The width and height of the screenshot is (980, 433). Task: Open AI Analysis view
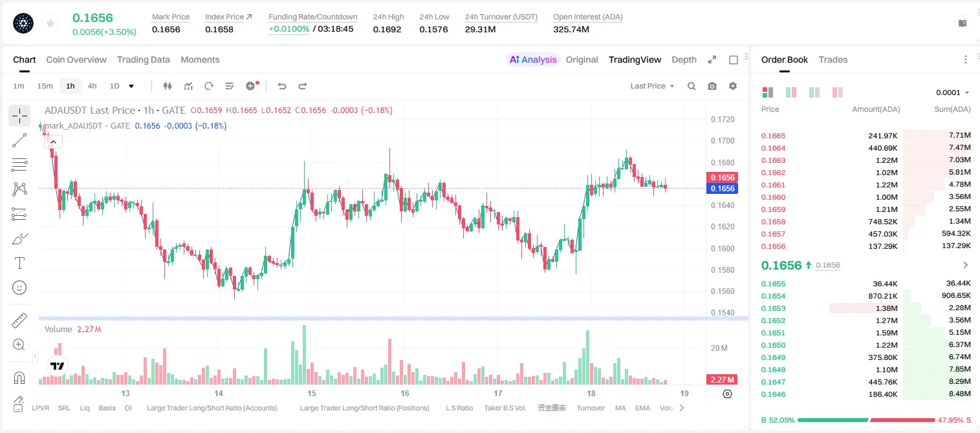click(x=533, y=59)
